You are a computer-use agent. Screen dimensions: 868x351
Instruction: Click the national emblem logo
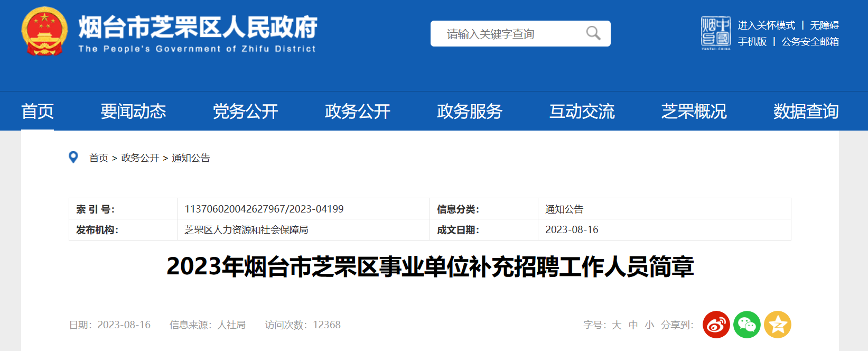(x=44, y=32)
